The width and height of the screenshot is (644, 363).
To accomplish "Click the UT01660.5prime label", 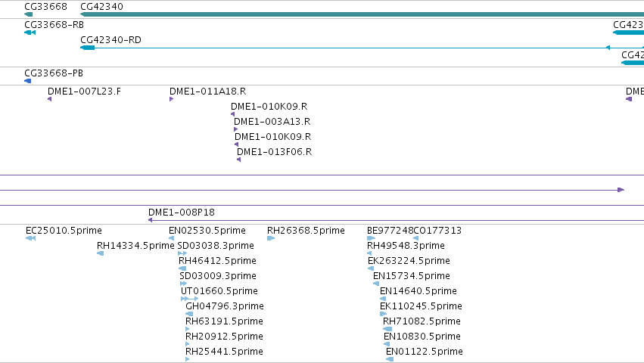I will click(x=219, y=291).
